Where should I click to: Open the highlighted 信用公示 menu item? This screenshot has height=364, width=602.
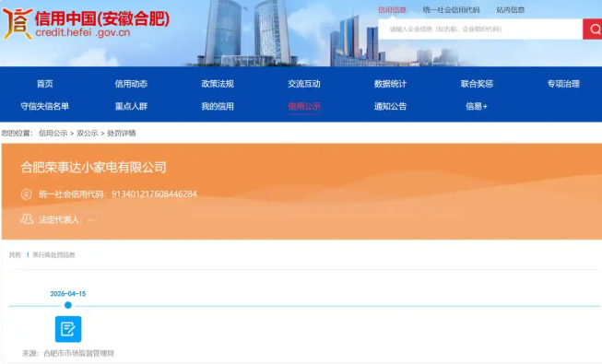[x=304, y=106]
